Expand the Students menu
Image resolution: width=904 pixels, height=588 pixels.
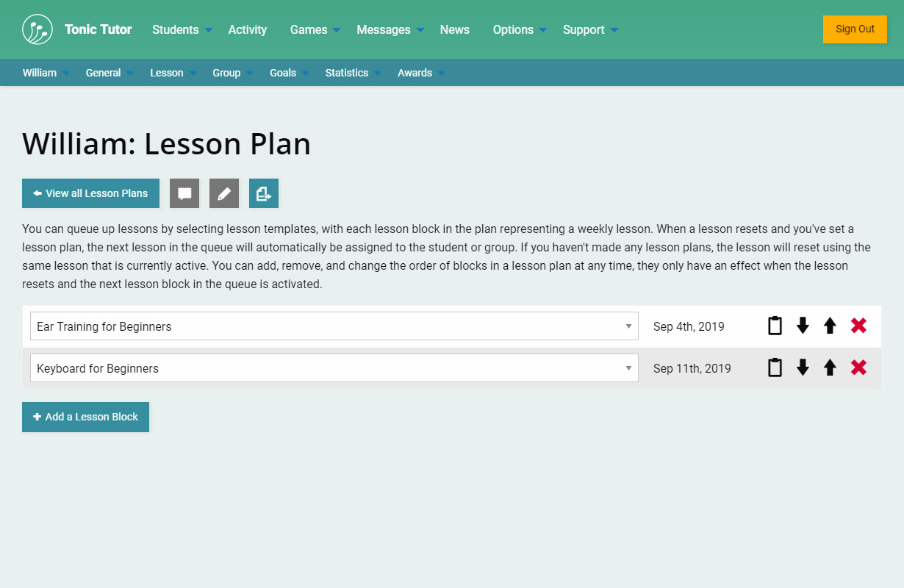click(x=182, y=29)
